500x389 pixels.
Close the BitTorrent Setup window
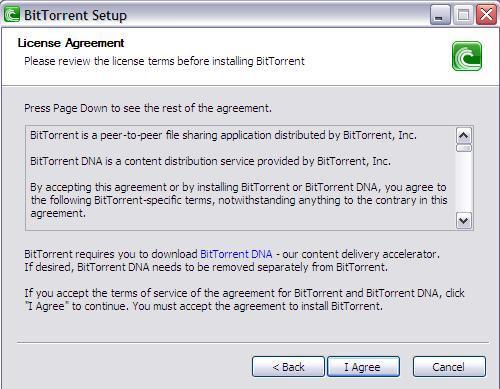click(486, 15)
